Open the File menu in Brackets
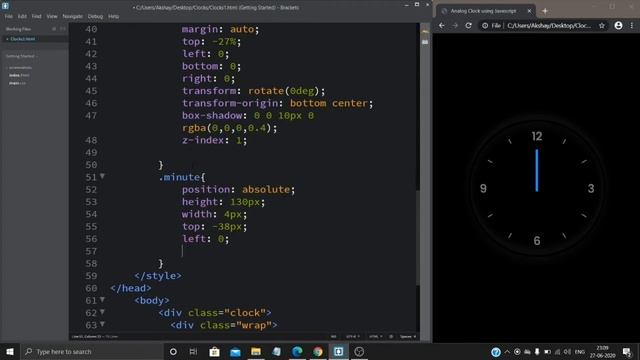The height and width of the screenshot is (360, 640). [x=9, y=16]
